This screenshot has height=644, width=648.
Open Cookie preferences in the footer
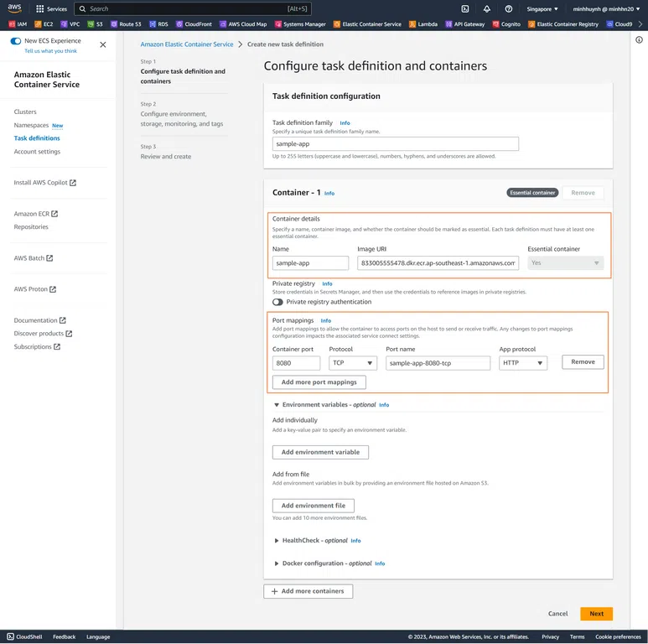[x=618, y=636]
